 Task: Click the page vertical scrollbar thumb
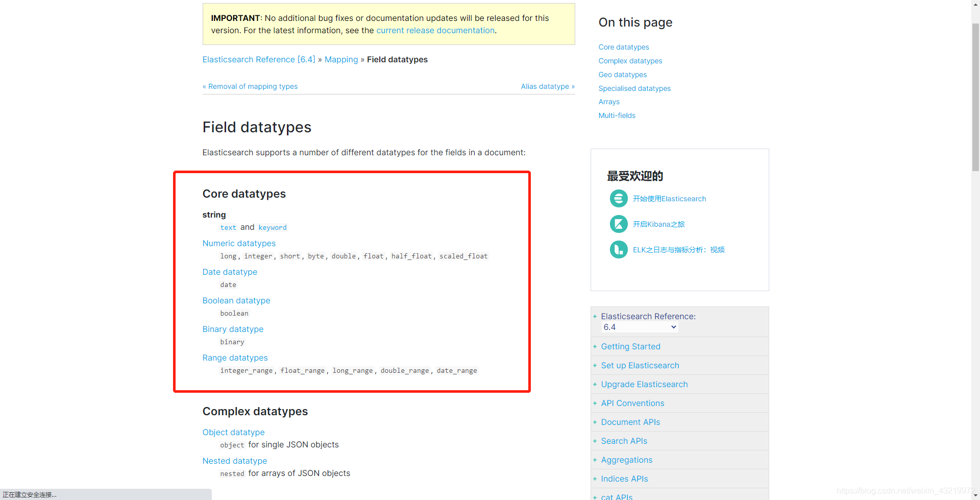[975, 97]
